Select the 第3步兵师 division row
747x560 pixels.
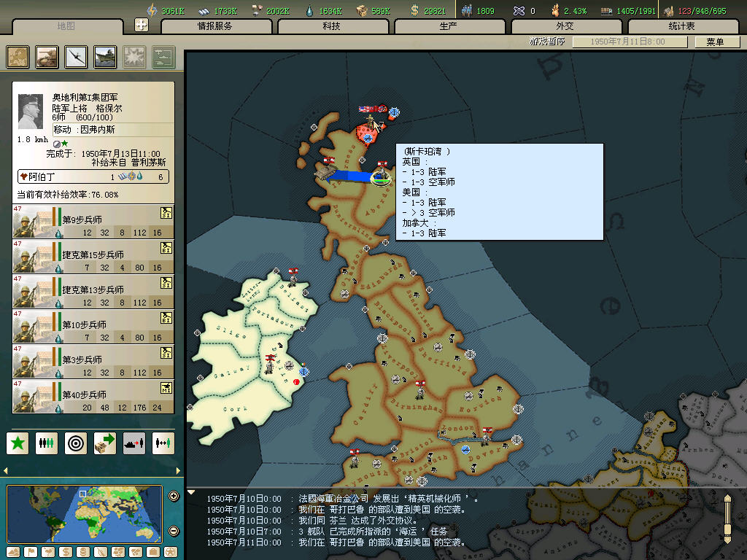pyautogui.click(x=93, y=362)
